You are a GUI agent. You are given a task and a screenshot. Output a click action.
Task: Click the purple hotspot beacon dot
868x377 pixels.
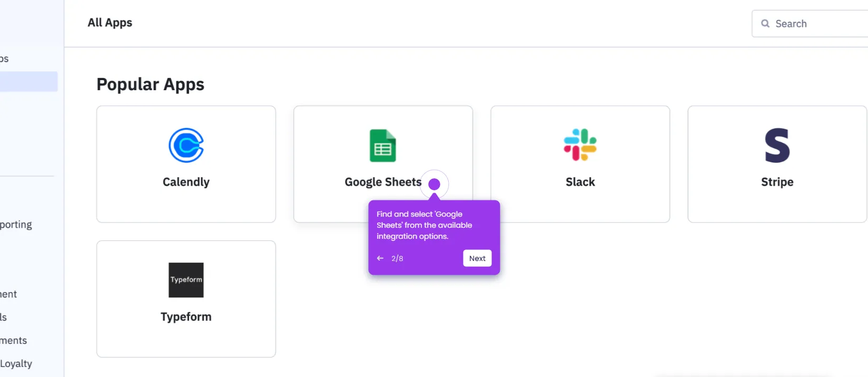[434, 184]
